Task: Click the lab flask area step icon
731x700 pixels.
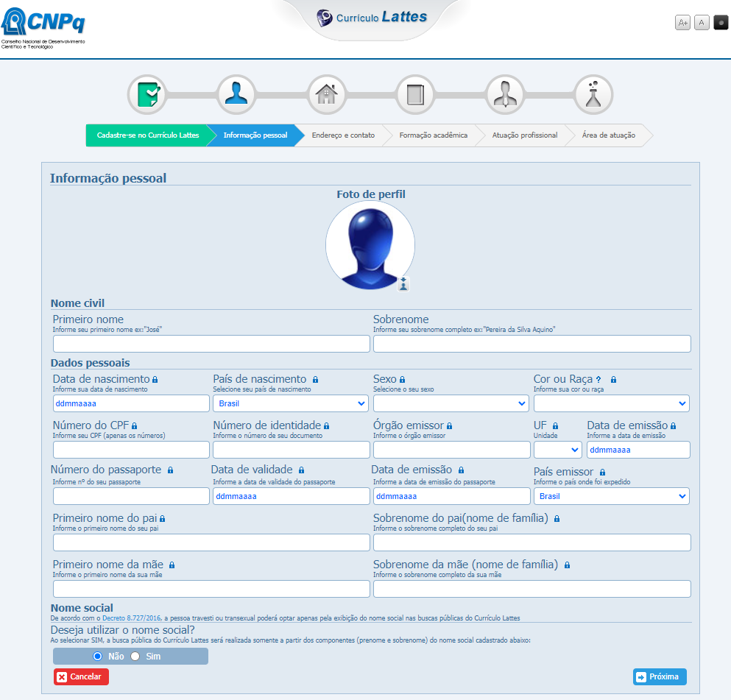Action: pyautogui.click(x=593, y=95)
